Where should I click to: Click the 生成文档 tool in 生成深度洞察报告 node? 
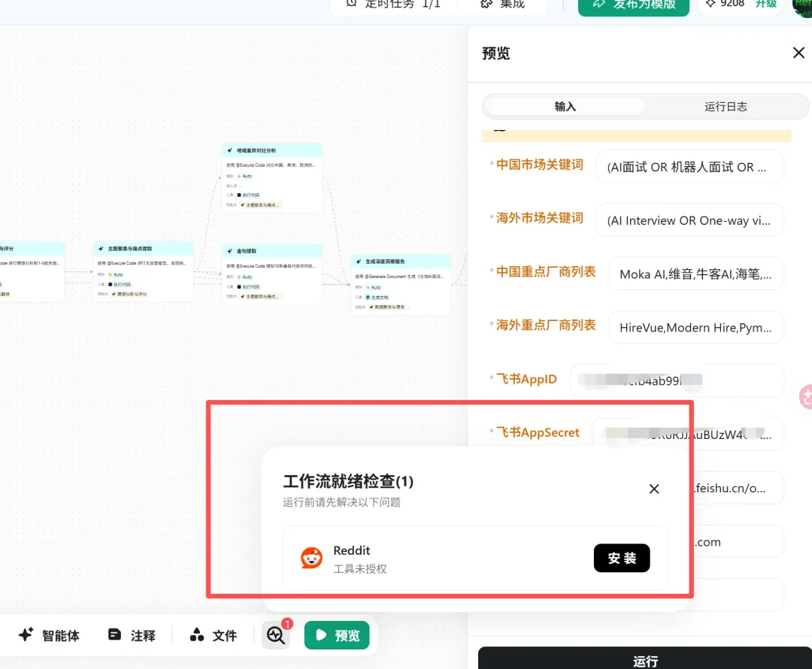pos(377,297)
